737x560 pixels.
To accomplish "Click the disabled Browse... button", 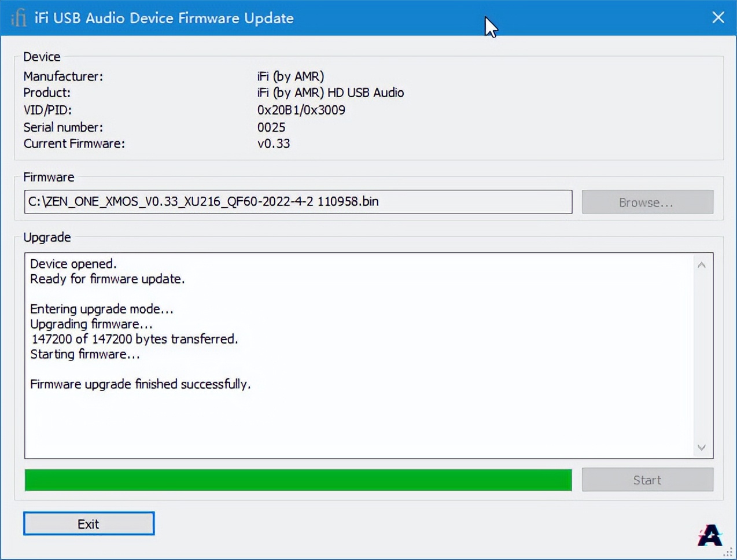I will click(x=647, y=202).
